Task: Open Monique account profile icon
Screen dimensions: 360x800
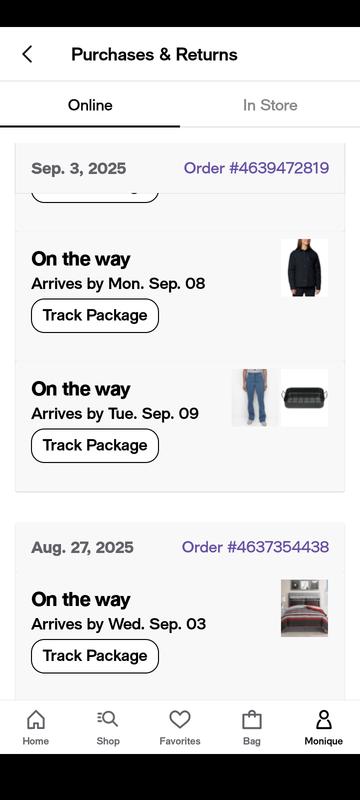Action: (x=324, y=720)
